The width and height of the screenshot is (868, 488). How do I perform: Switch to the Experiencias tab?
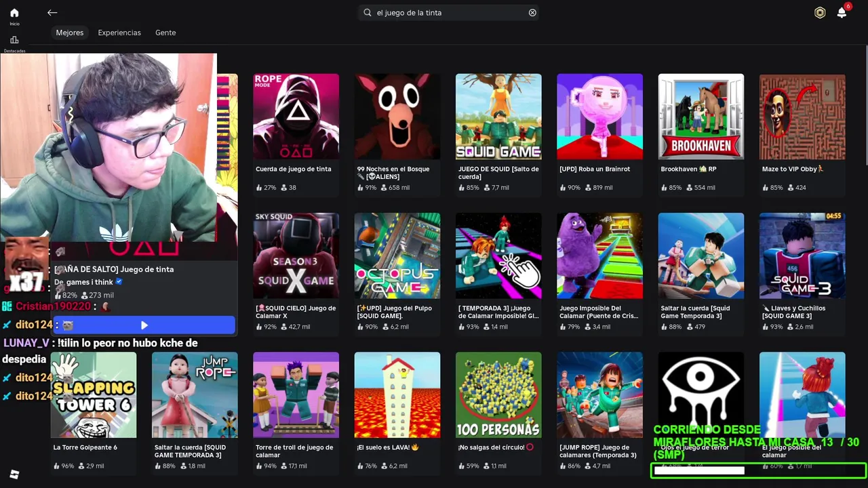pos(119,33)
